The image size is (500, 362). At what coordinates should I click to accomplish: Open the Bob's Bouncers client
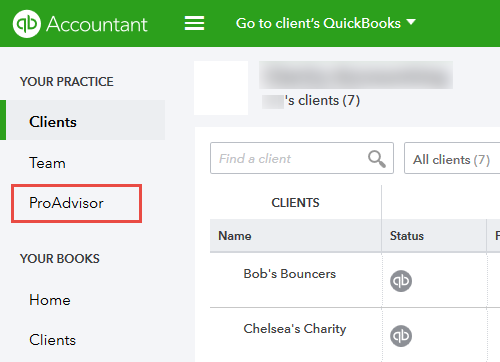point(290,274)
